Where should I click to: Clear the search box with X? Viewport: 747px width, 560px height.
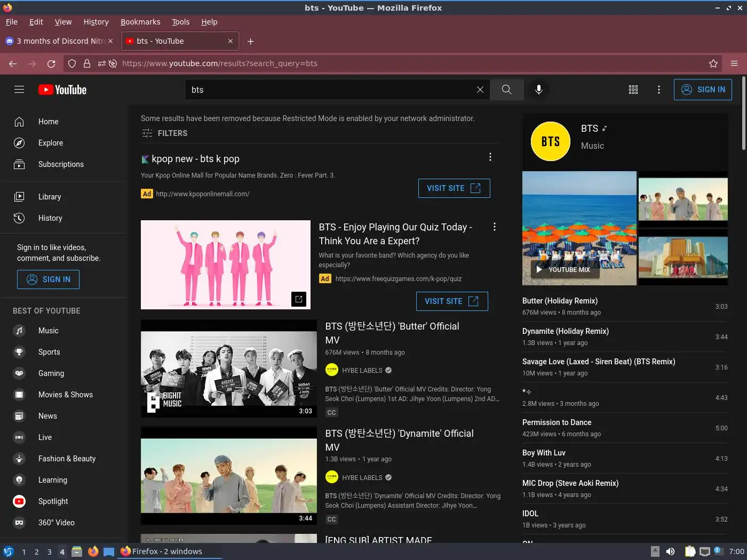480,90
